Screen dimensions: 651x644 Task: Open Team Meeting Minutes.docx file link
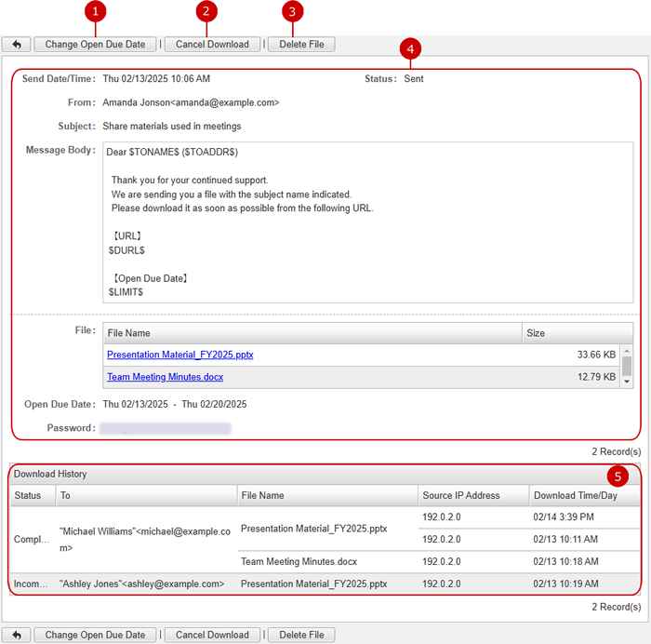pos(166,377)
